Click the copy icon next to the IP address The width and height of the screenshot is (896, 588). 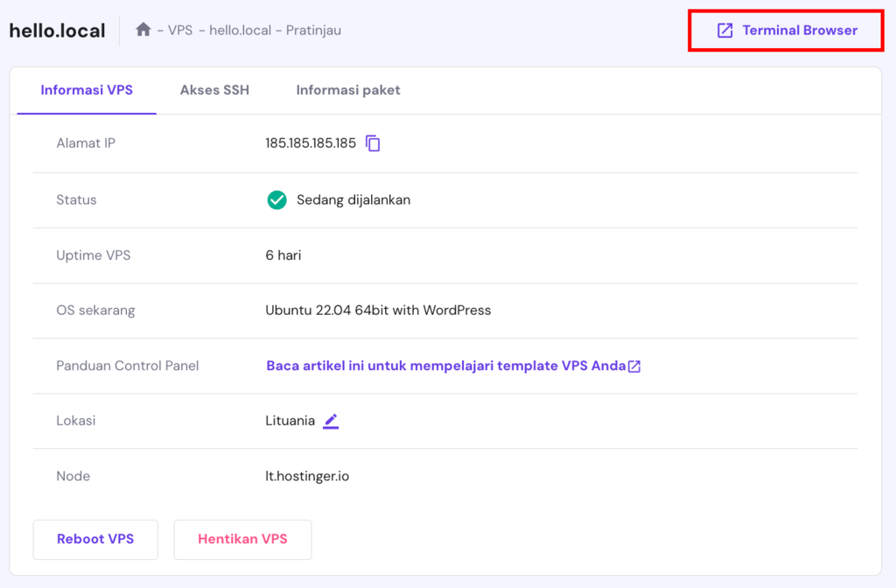[x=373, y=143]
